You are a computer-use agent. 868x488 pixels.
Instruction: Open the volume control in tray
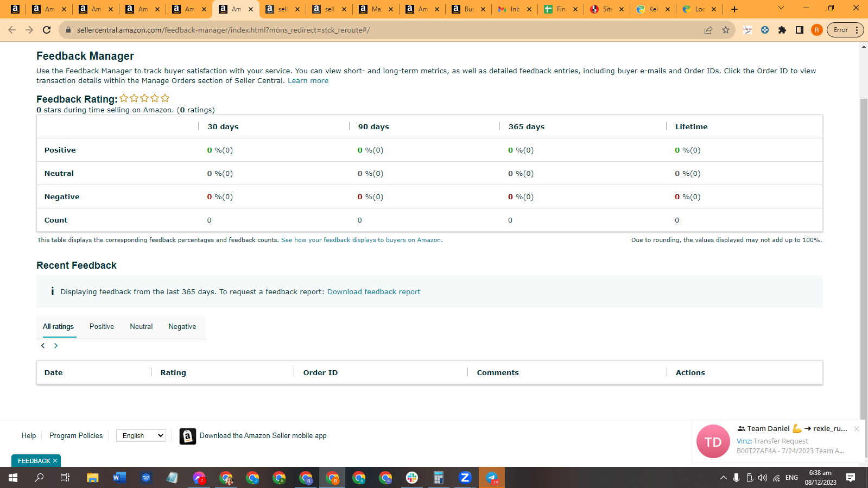click(763, 478)
